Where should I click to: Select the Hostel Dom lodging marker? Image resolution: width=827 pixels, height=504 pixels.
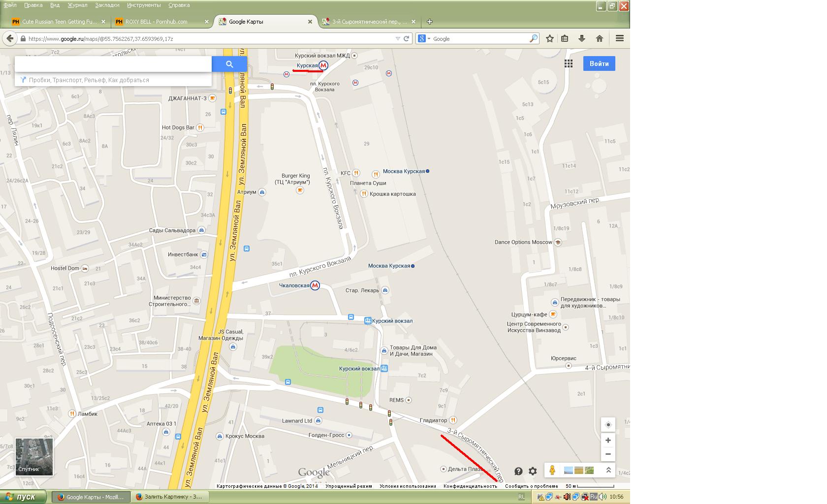tap(85, 268)
